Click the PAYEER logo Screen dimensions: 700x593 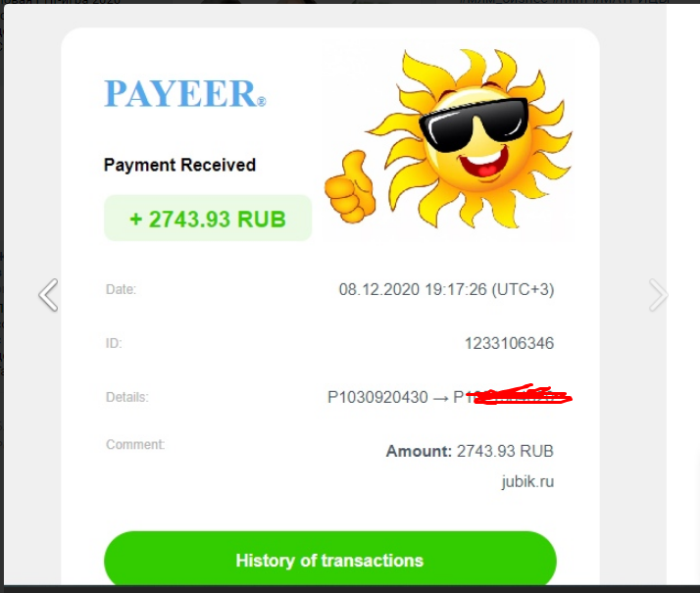(x=185, y=94)
